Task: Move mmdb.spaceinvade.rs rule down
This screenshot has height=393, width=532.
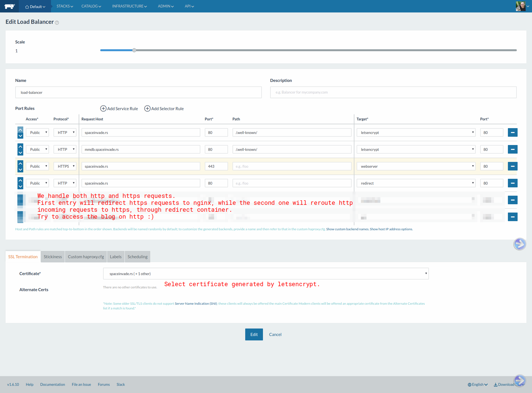Action: tap(20, 152)
